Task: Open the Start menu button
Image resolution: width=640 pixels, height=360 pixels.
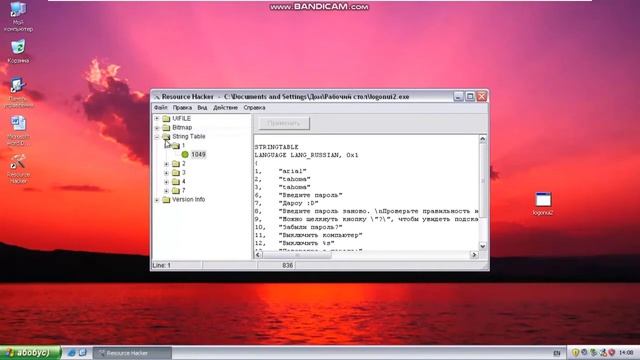Action: pyautogui.click(x=30, y=353)
